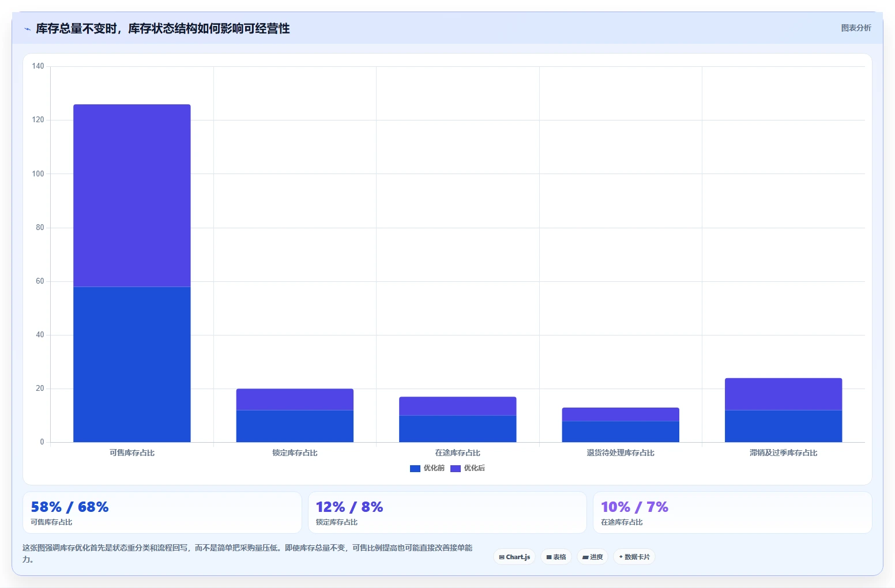Click the trend icon beside the chart title
The height and width of the screenshot is (588, 895).
coord(27,29)
